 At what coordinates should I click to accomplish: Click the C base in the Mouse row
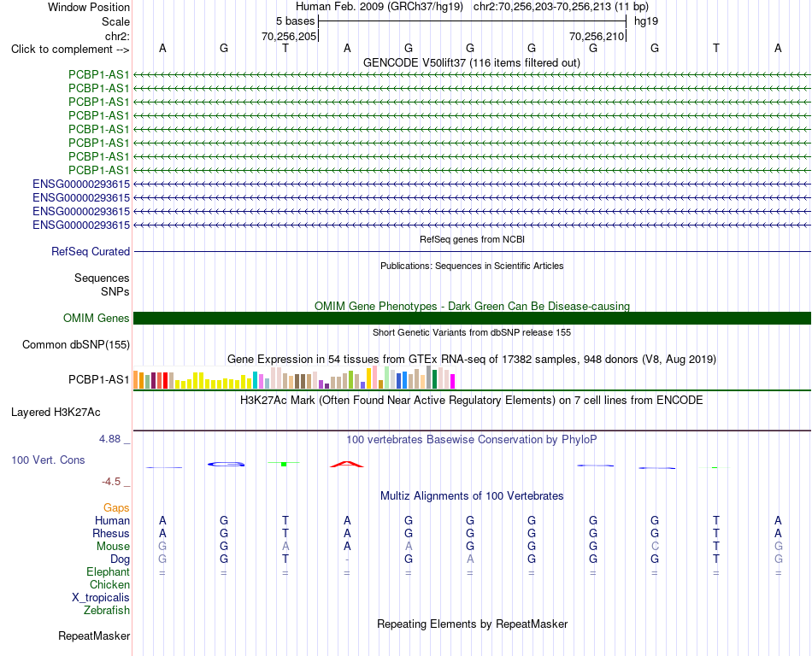[655, 547]
